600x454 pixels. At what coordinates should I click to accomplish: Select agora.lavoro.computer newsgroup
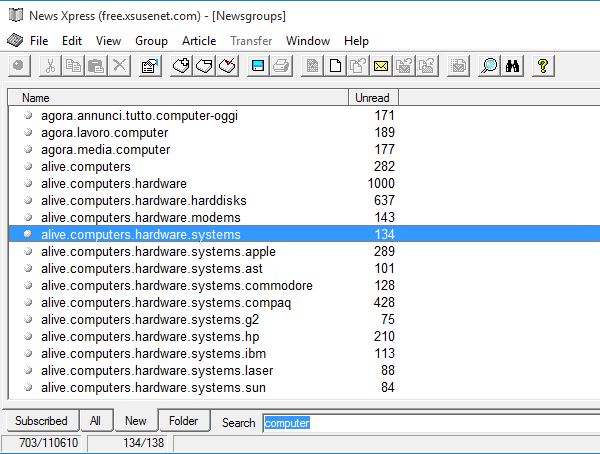(x=304, y=132)
